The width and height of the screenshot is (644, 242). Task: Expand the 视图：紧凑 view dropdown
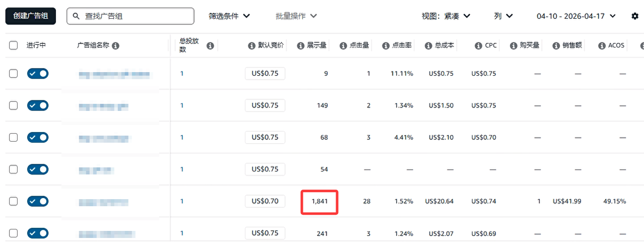[446, 16]
